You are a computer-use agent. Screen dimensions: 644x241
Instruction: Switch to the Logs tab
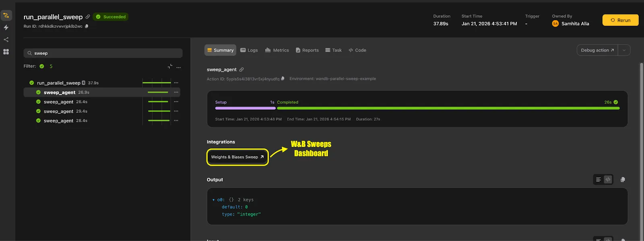(249, 50)
